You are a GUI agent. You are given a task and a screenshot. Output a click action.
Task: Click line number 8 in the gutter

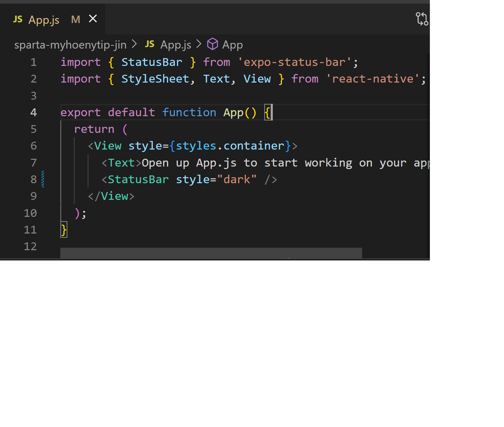34,180
